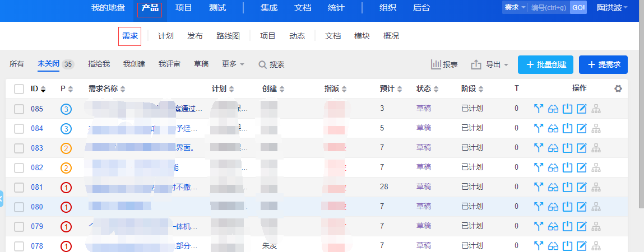Go to 我的地盘 in top navigation
The width and height of the screenshot is (644, 252).
coord(108,7)
